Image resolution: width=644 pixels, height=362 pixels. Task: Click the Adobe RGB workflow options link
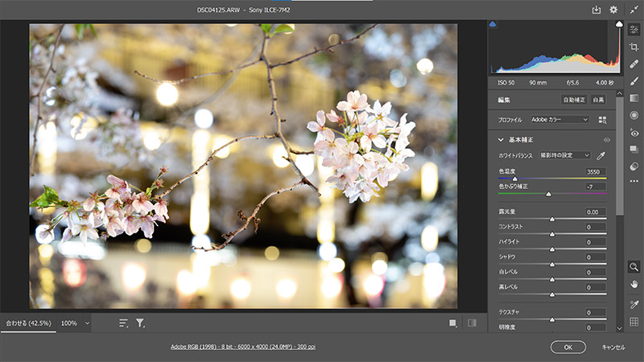pos(242,347)
